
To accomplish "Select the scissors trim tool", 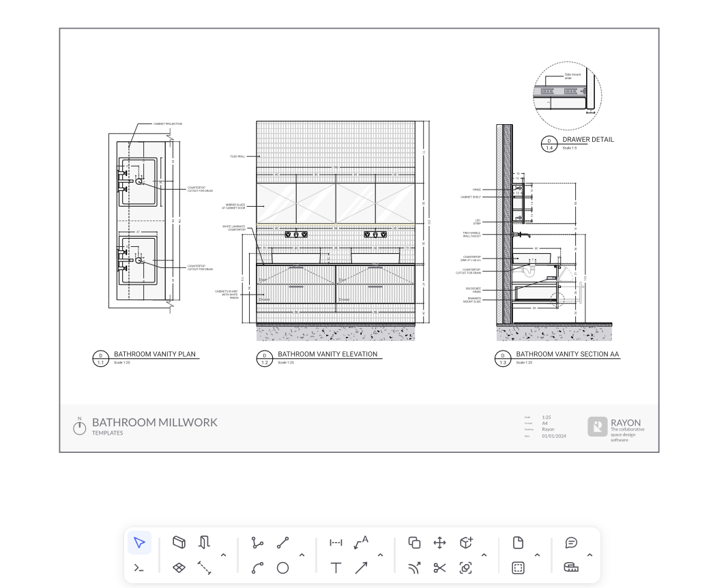I will 439,568.
